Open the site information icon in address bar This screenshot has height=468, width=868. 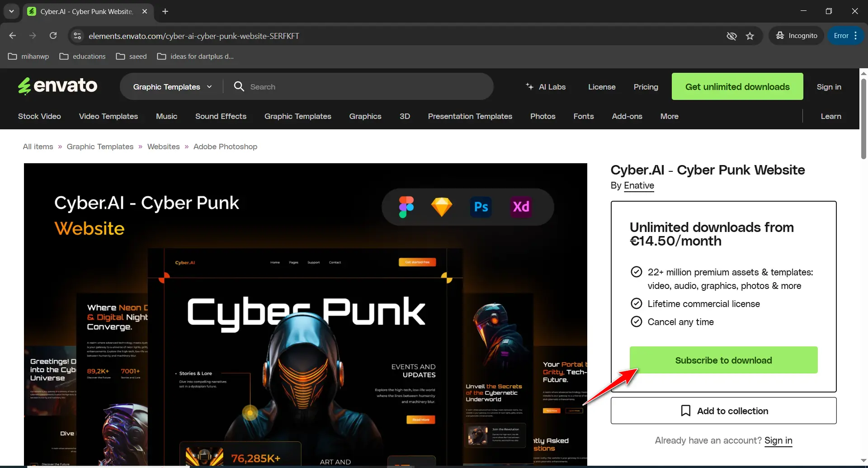coord(78,36)
